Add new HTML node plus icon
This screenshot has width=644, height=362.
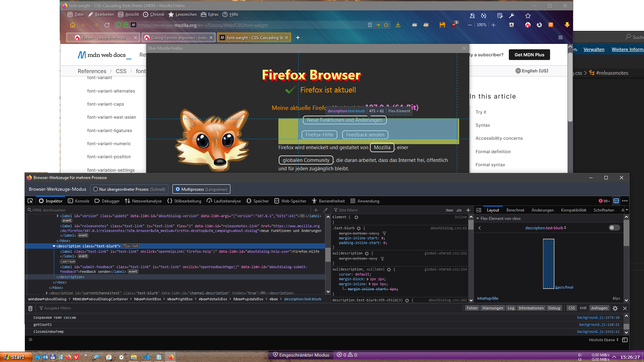(316, 210)
